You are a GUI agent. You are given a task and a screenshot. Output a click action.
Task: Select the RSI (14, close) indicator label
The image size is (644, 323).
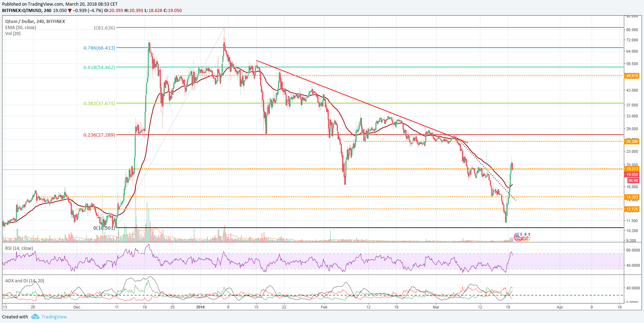[x=19, y=248]
